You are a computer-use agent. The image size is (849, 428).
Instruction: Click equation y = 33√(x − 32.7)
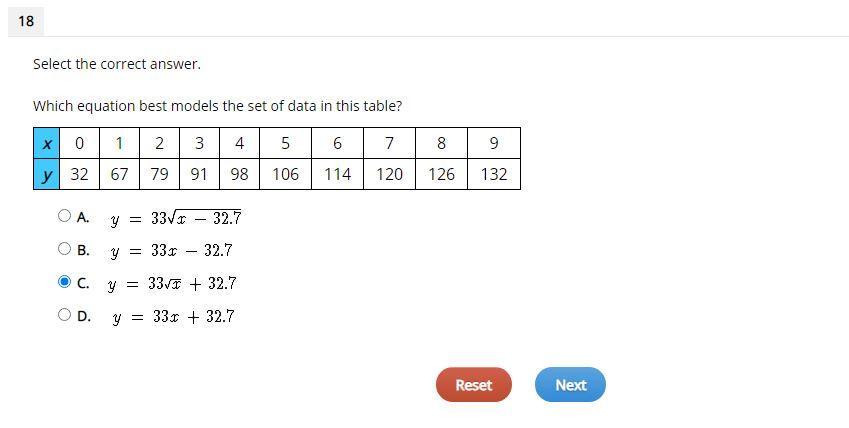pyautogui.click(x=175, y=218)
